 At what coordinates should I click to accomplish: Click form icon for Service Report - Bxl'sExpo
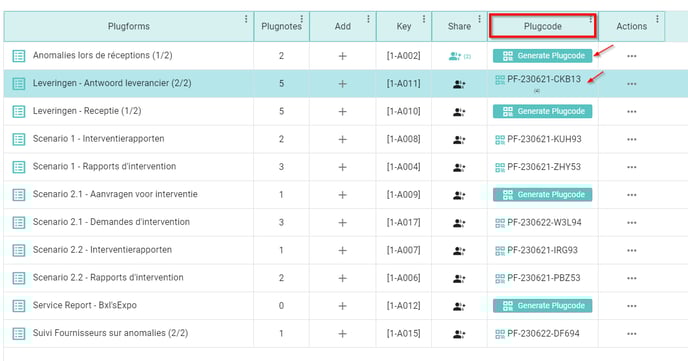[x=18, y=306]
